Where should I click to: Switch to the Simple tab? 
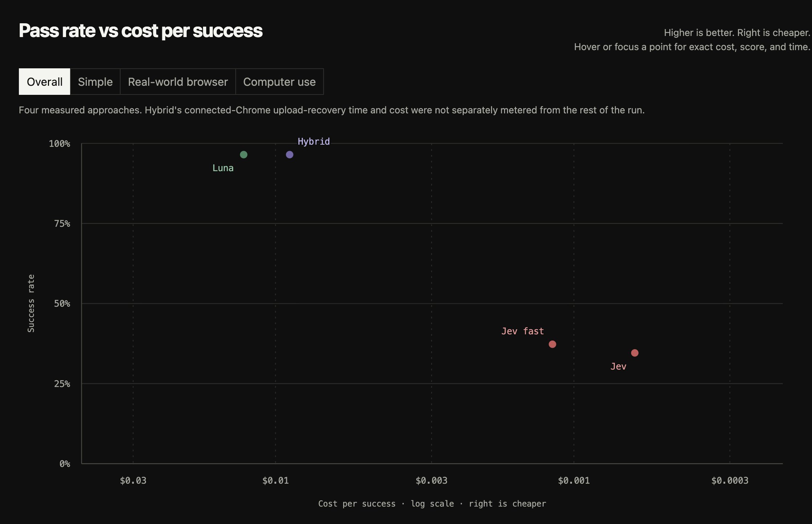point(95,82)
